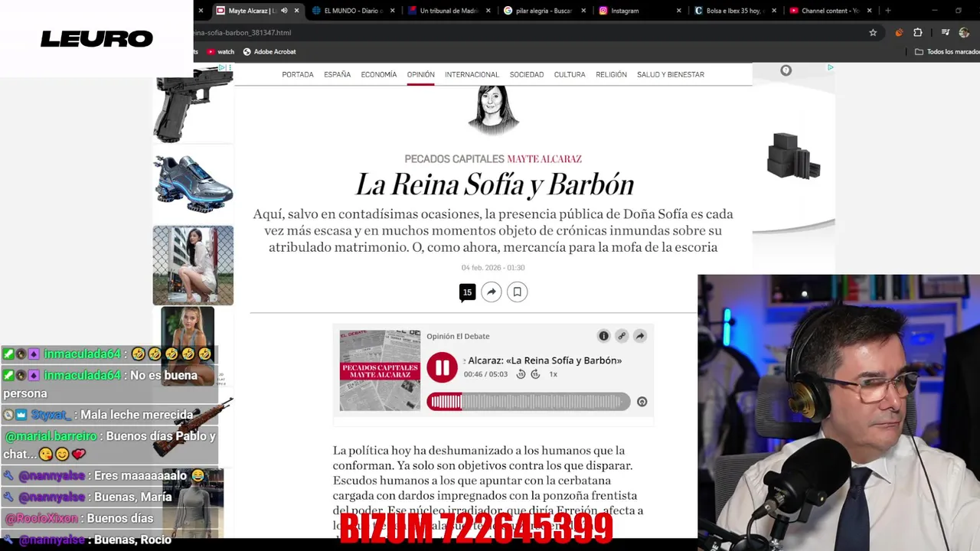
Task: Go to the PORTADA section
Action: pyautogui.click(x=298, y=74)
